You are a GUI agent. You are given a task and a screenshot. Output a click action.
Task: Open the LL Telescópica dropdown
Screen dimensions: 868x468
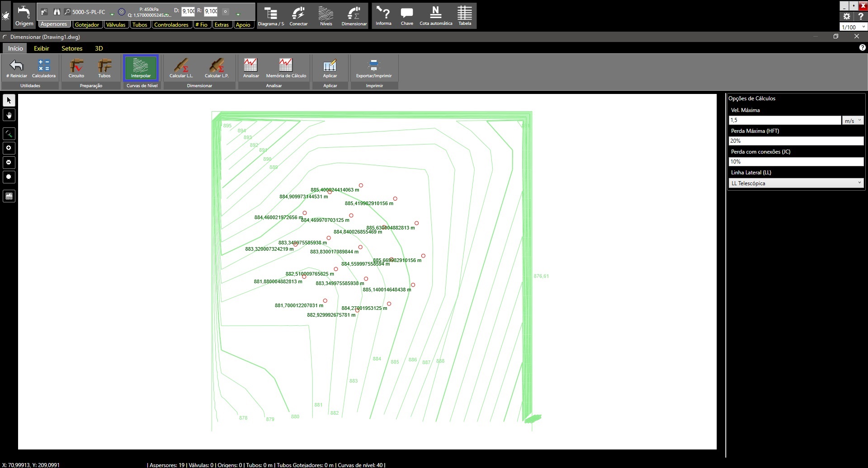pyautogui.click(x=796, y=183)
